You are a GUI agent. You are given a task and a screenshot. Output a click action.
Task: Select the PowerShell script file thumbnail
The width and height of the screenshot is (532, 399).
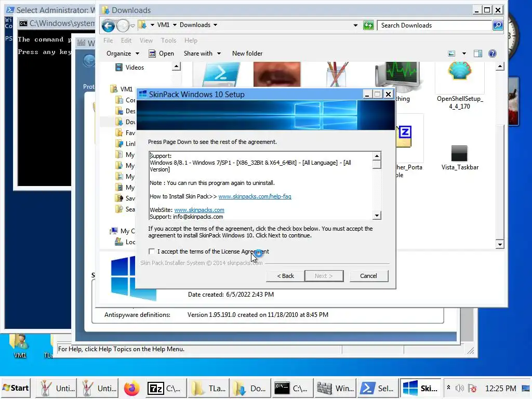tap(220, 75)
